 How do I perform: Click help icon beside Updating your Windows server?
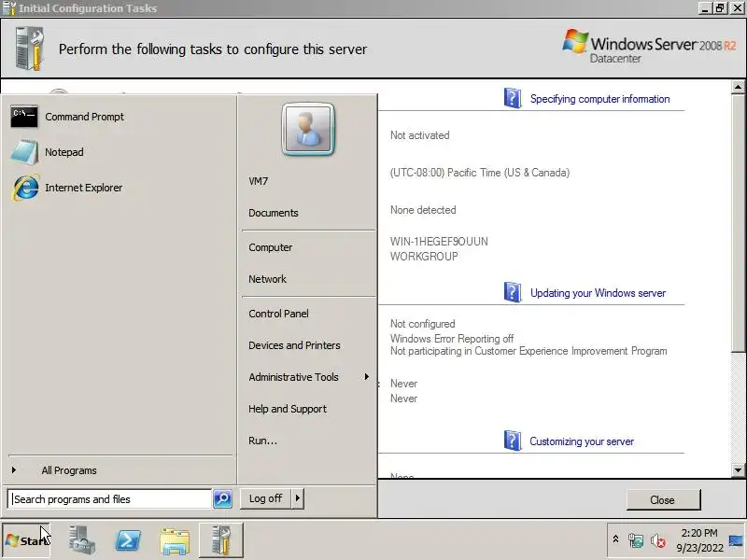(x=512, y=292)
